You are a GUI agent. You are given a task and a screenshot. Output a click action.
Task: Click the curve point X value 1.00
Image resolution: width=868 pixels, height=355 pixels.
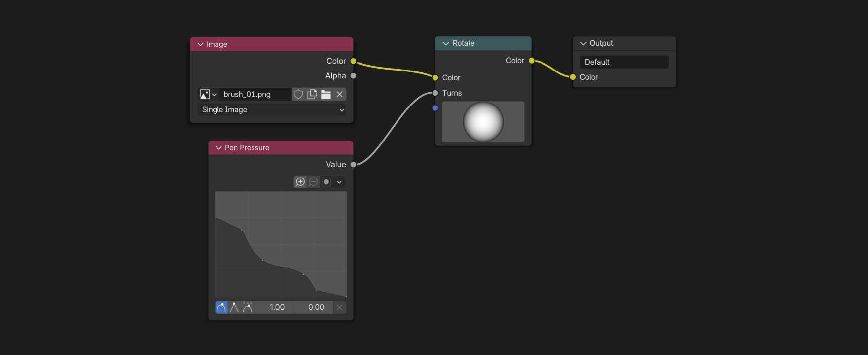[277, 307]
